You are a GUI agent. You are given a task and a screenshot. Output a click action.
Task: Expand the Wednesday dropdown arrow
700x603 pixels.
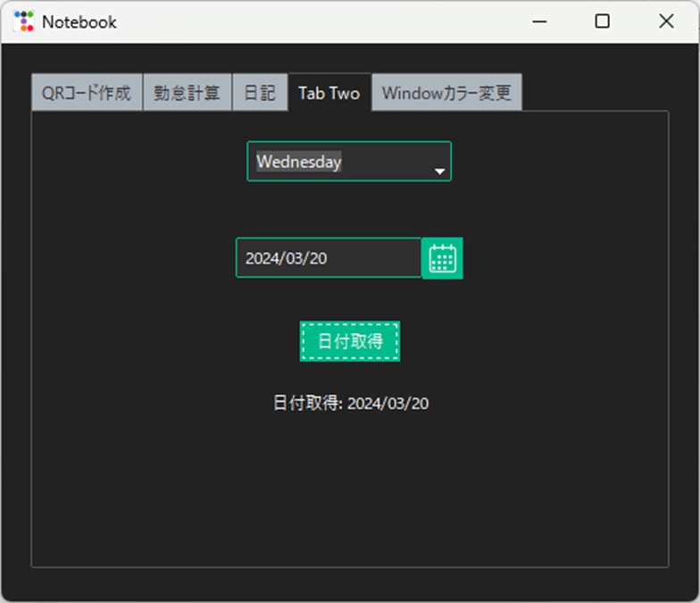tap(439, 172)
